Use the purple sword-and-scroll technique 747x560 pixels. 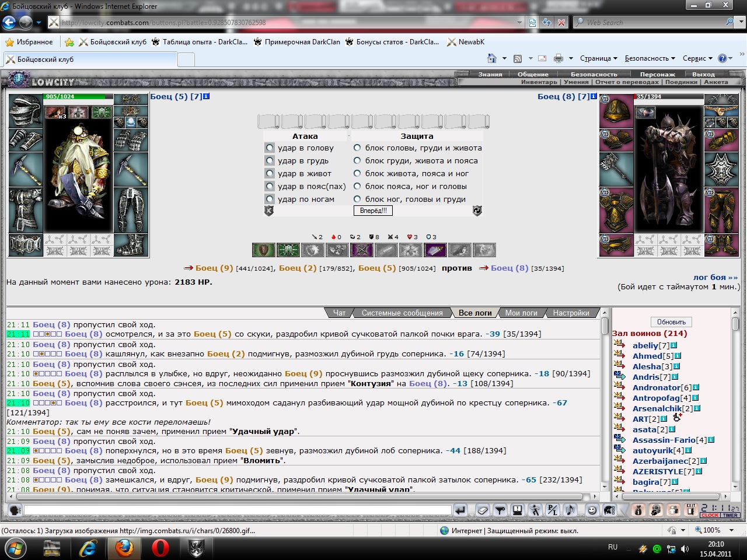coord(435,250)
